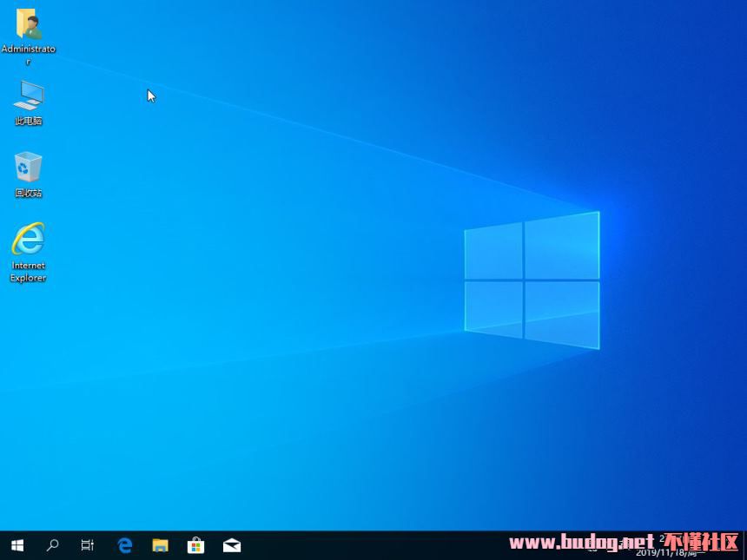Click the "Administrator" label under the folder icon
This screenshot has height=560, width=747.
[x=28, y=49]
